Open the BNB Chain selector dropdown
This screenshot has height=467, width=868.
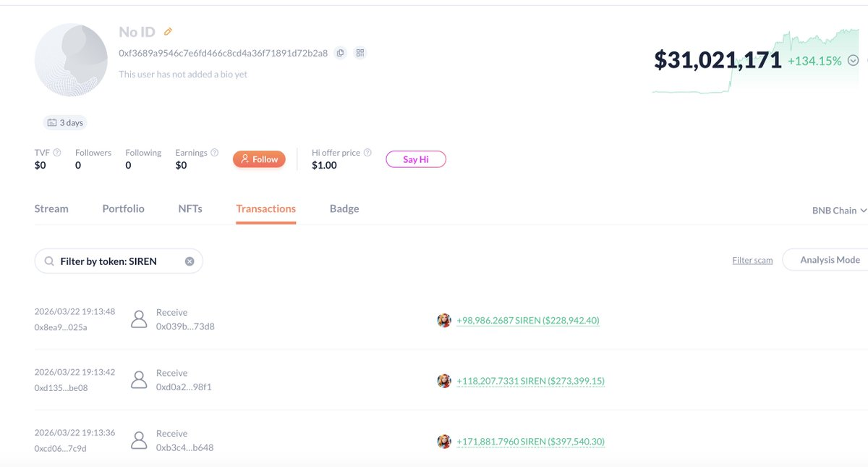(839, 211)
